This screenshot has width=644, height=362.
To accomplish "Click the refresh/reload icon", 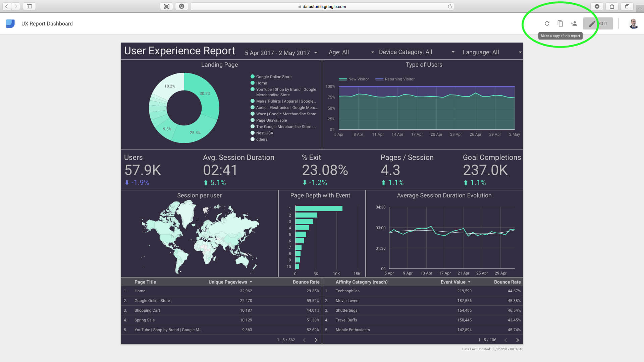I will tap(546, 23).
